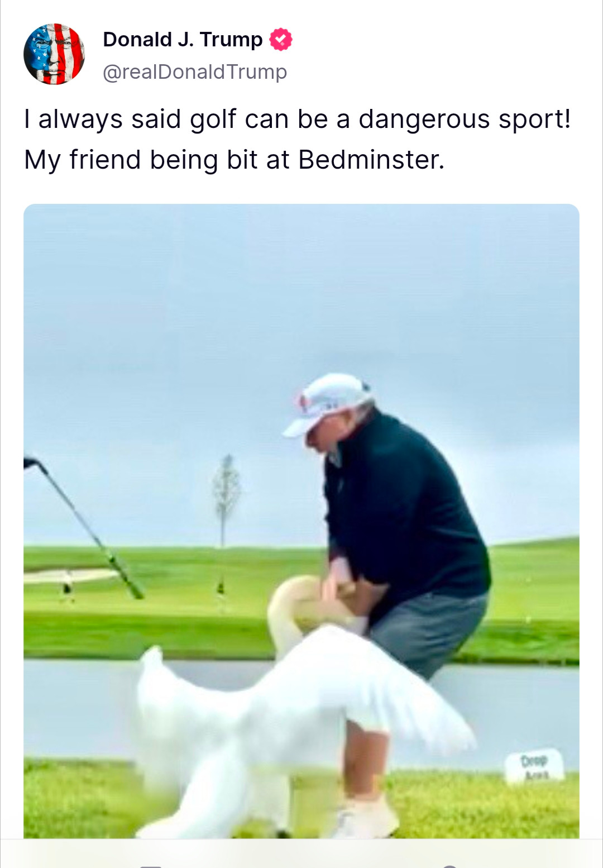Open the @realDonaldTrump handle link
The height and width of the screenshot is (868, 603).
click(x=195, y=72)
